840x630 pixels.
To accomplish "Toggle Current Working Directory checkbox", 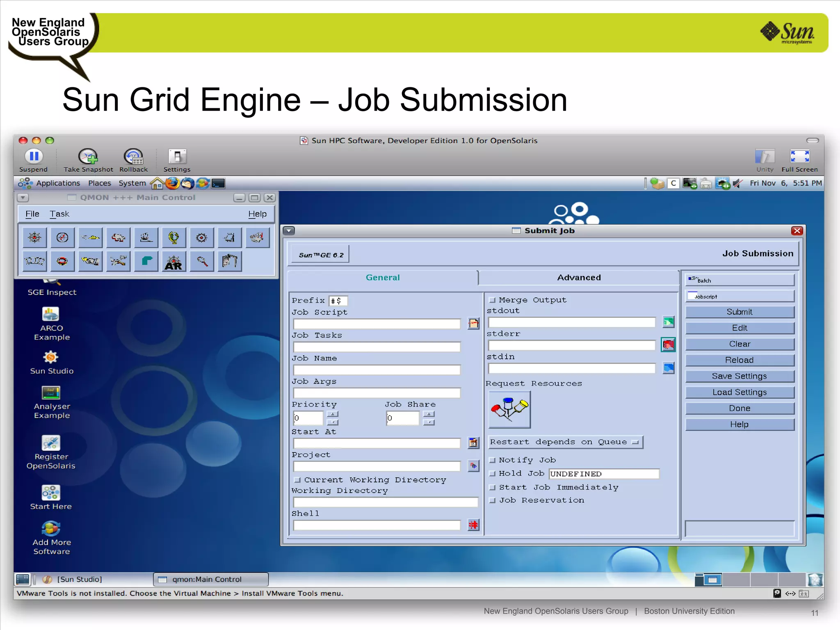I will [297, 480].
